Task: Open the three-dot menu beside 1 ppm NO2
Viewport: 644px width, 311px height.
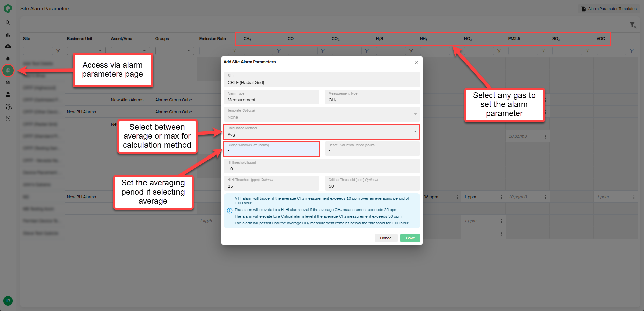Action: tap(501, 197)
